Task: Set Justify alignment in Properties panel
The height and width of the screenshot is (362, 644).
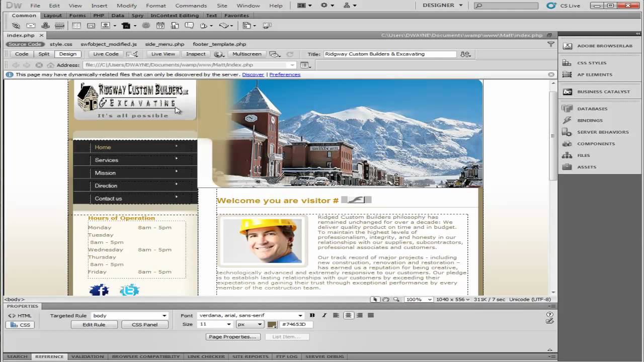Action: (371, 315)
